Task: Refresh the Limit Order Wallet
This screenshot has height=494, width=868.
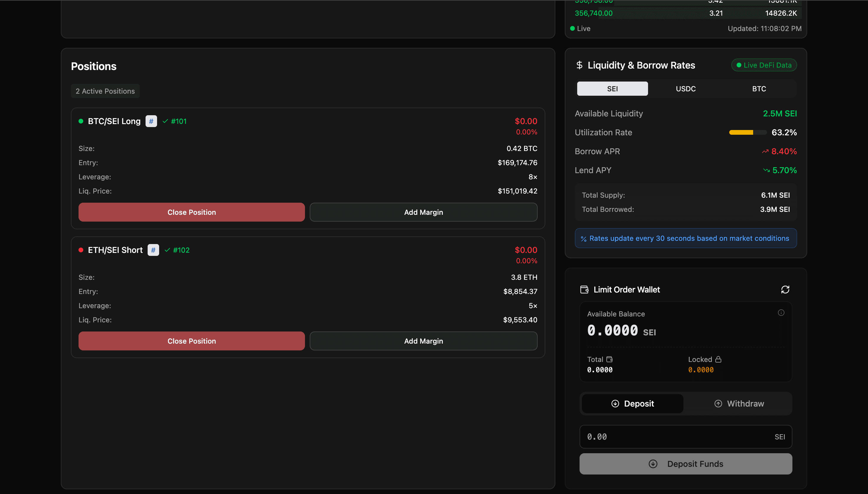Action: [x=785, y=290]
